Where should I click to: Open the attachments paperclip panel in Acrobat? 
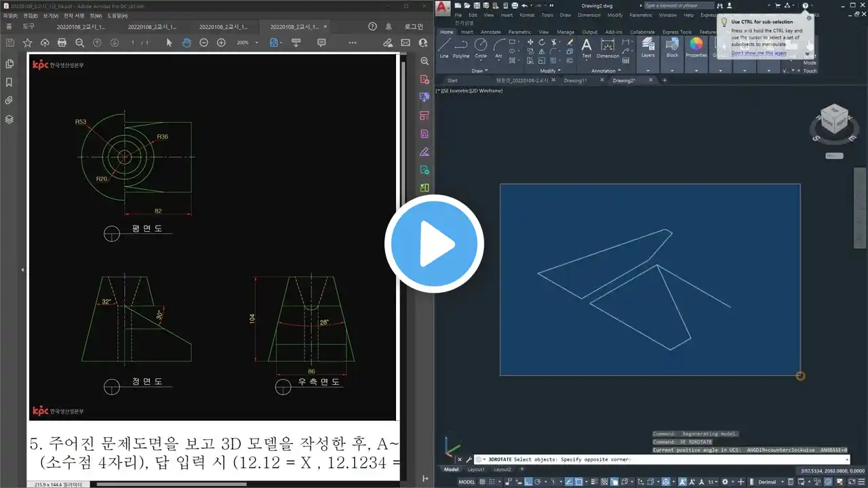click(x=9, y=100)
